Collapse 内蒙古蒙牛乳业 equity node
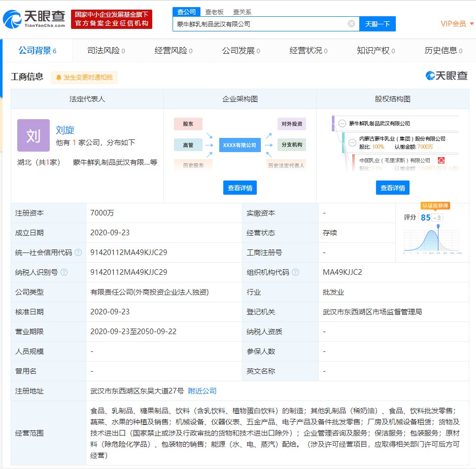Image resolution: width=476 pixels, height=469 pixels. coord(352,142)
